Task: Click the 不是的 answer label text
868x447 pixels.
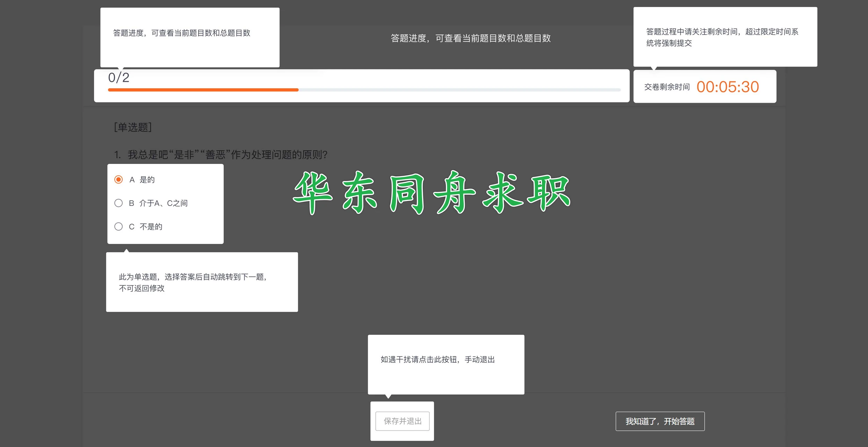Action: pos(151,226)
